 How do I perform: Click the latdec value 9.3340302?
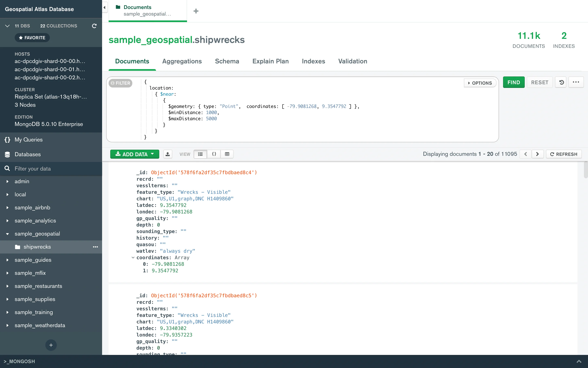[x=173, y=328]
